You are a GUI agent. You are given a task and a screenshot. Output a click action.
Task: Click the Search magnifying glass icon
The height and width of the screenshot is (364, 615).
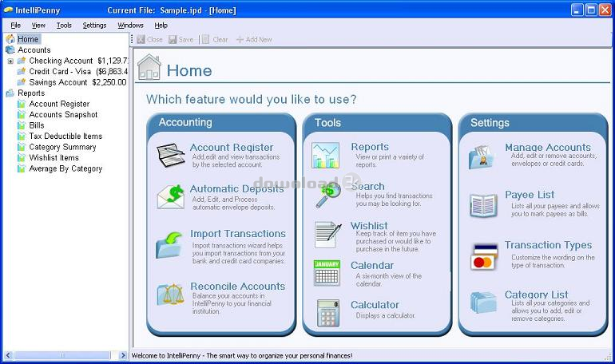tap(328, 196)
